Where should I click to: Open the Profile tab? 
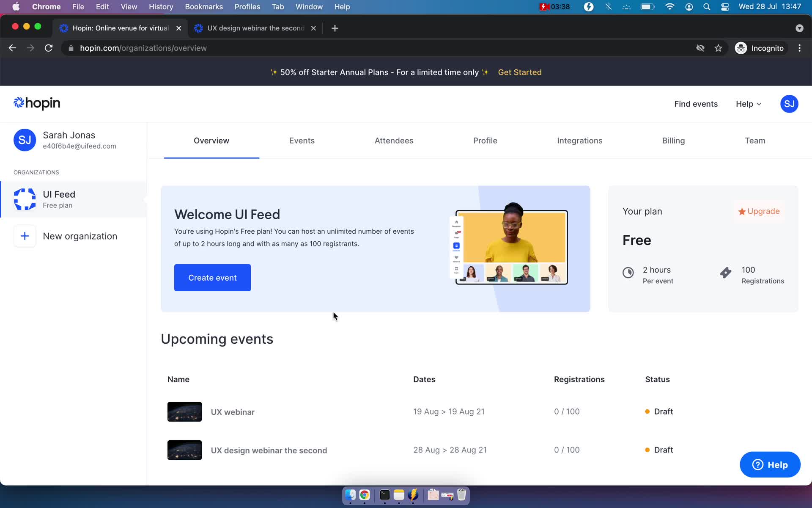point(485,141)
